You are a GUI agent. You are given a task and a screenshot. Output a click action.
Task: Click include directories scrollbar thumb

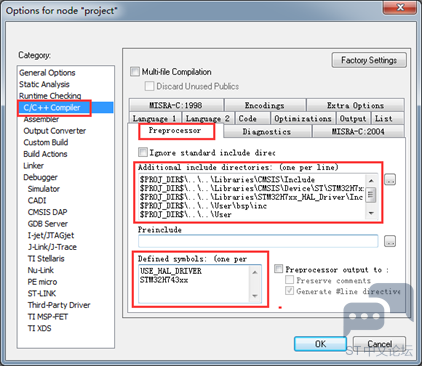click(x=371, y=195)
